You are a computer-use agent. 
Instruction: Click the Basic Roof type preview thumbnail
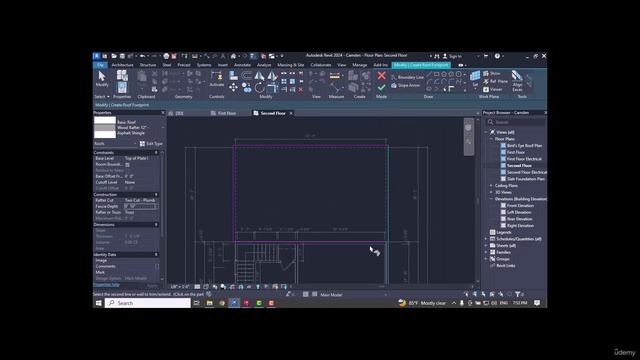[105, 127]
